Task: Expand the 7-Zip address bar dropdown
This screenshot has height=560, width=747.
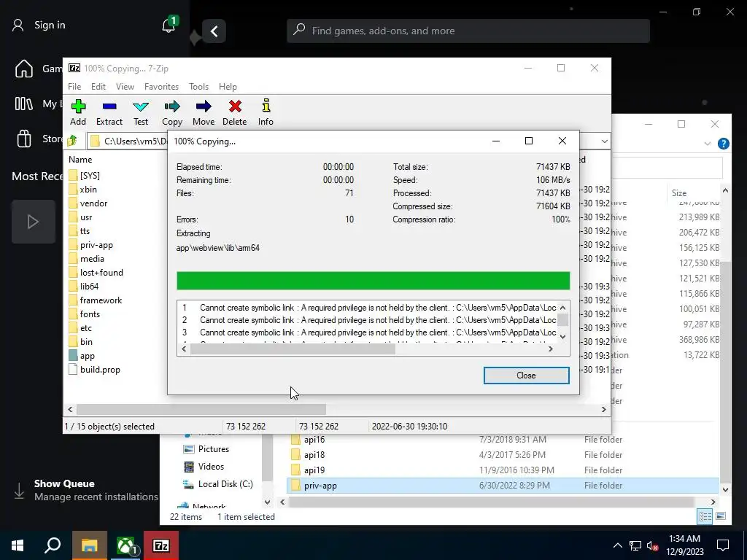Action: click(x=604, y=141)
